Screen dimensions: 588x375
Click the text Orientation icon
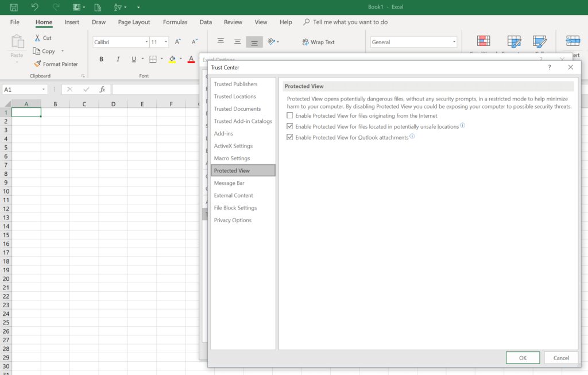point(272,41)
